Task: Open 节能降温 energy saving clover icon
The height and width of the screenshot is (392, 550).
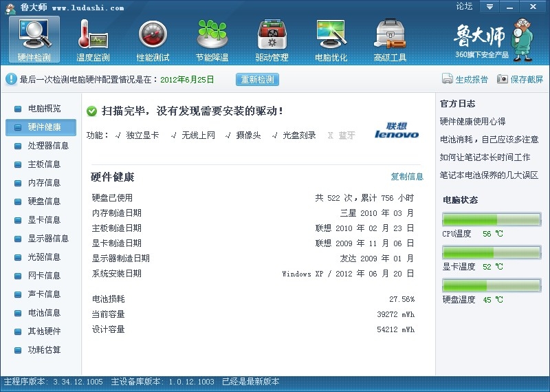Action: point(212,40)
